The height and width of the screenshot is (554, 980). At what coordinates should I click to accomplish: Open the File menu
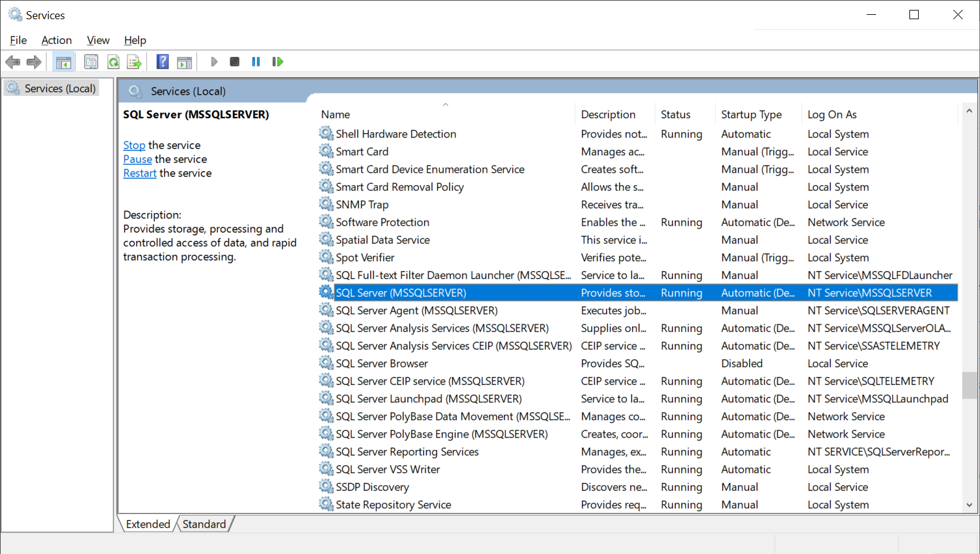pos(19,40)
